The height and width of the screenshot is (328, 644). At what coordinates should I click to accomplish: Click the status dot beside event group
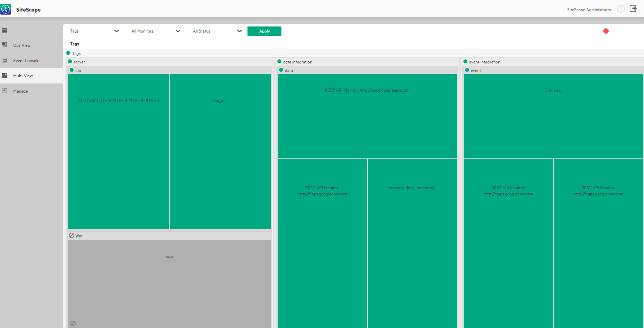click(x=467, y=70)
